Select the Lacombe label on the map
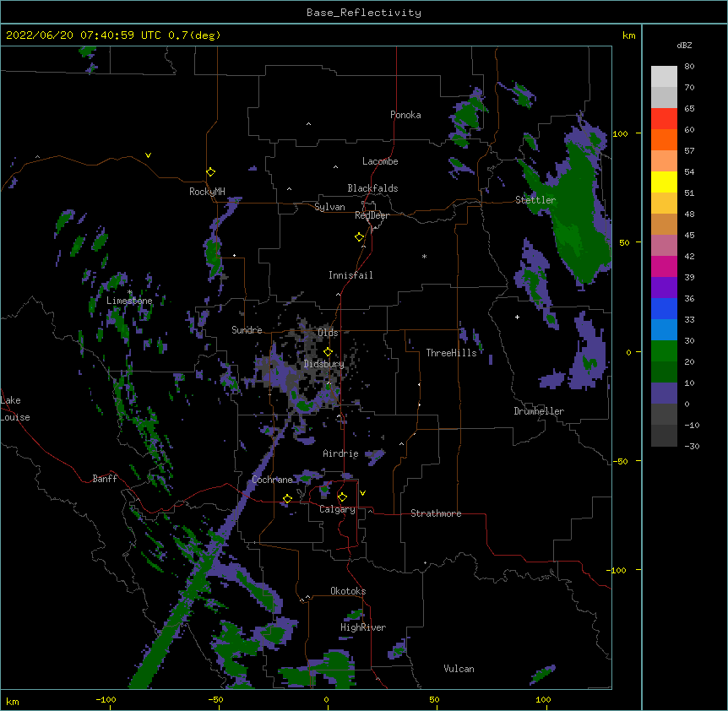728x711 pixels. 380,161
